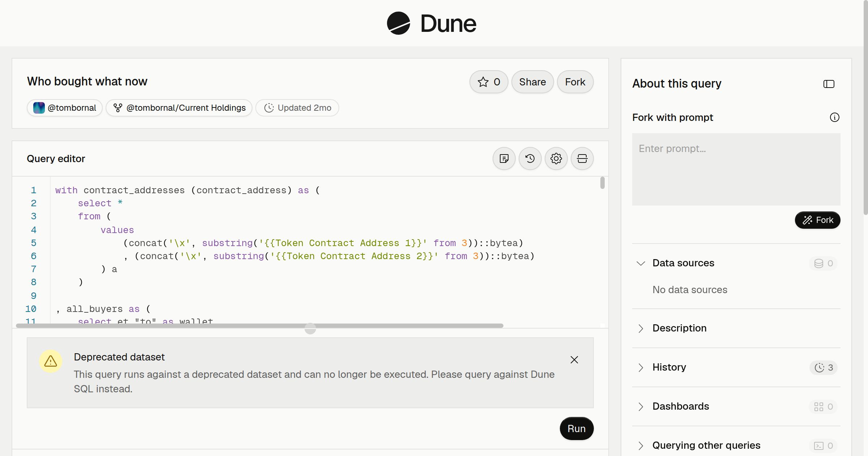Click the editor vertical scrollbar thumb
Viewport: 868px width, 456px height.
tap(602, 183)
